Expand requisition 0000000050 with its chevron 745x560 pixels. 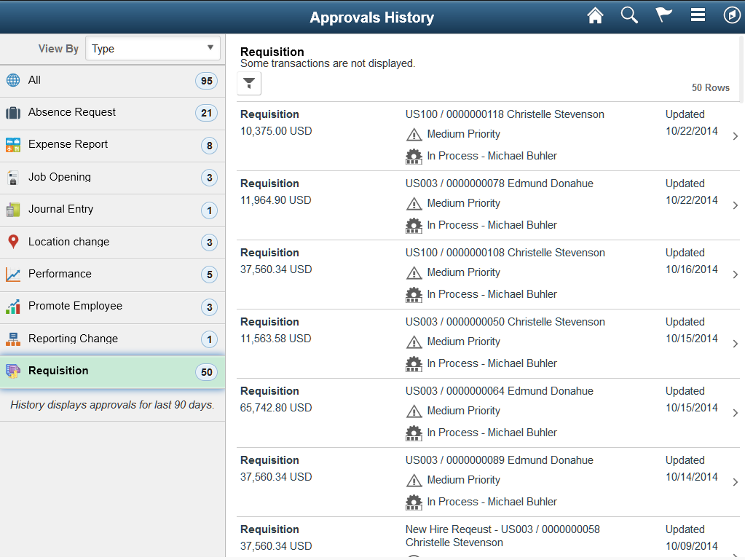[735, 344]
